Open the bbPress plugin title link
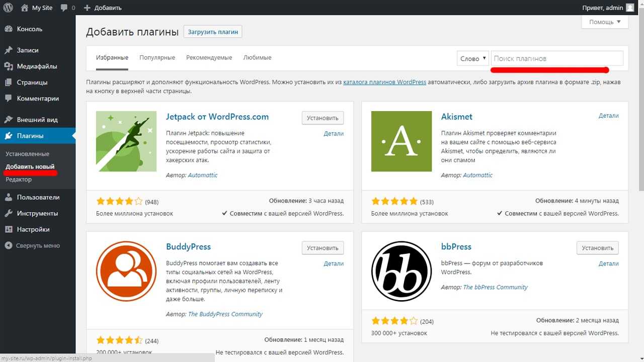 point(456,247)
